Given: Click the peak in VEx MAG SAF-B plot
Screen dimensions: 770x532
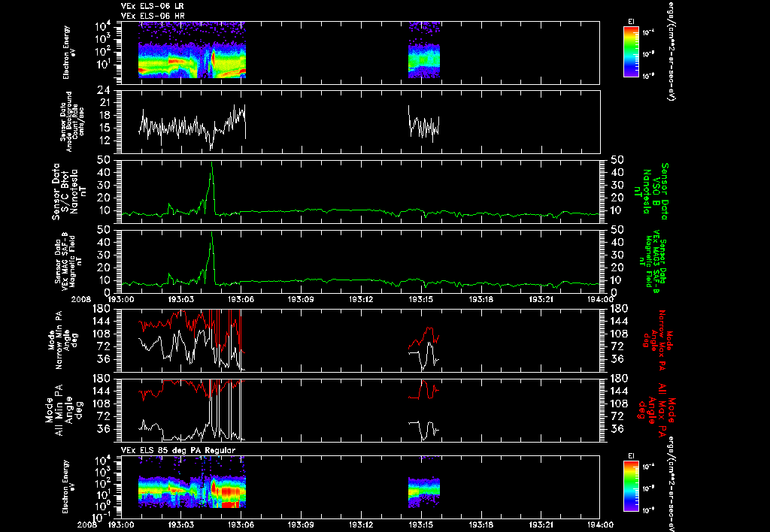Looking at the screenshot, I should point(211,234).
